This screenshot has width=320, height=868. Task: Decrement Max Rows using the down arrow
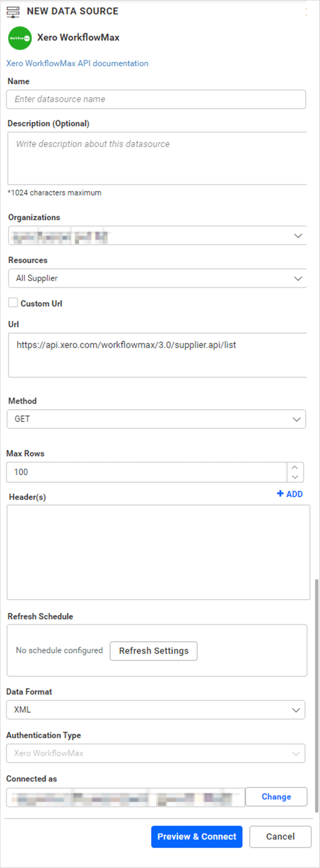point(295,476)
